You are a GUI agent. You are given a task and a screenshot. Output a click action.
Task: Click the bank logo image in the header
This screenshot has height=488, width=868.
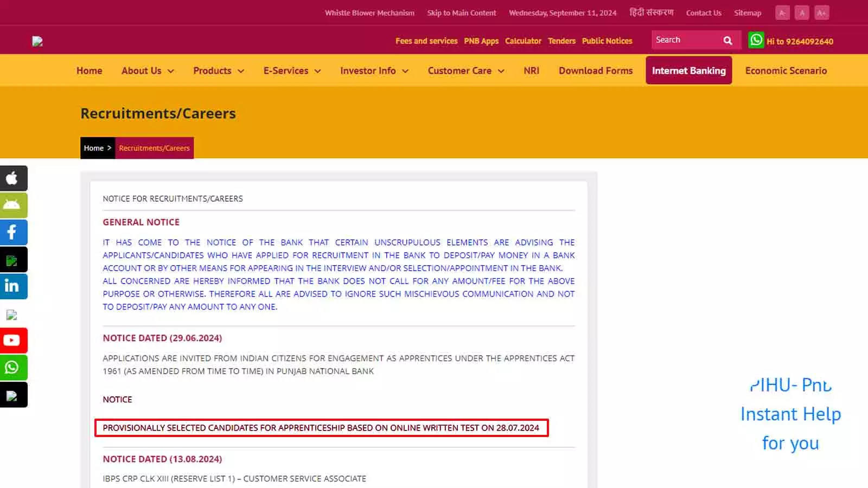tap(37, 41)
